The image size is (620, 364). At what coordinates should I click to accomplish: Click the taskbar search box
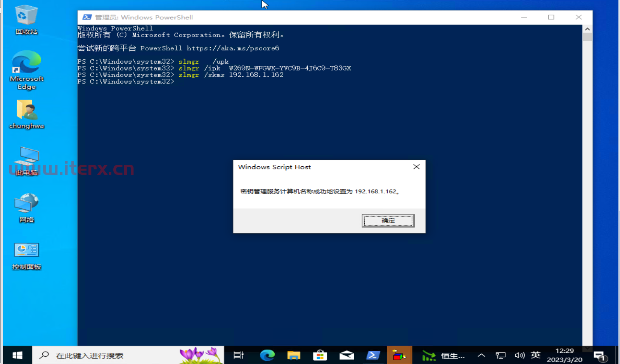[128, 355]
